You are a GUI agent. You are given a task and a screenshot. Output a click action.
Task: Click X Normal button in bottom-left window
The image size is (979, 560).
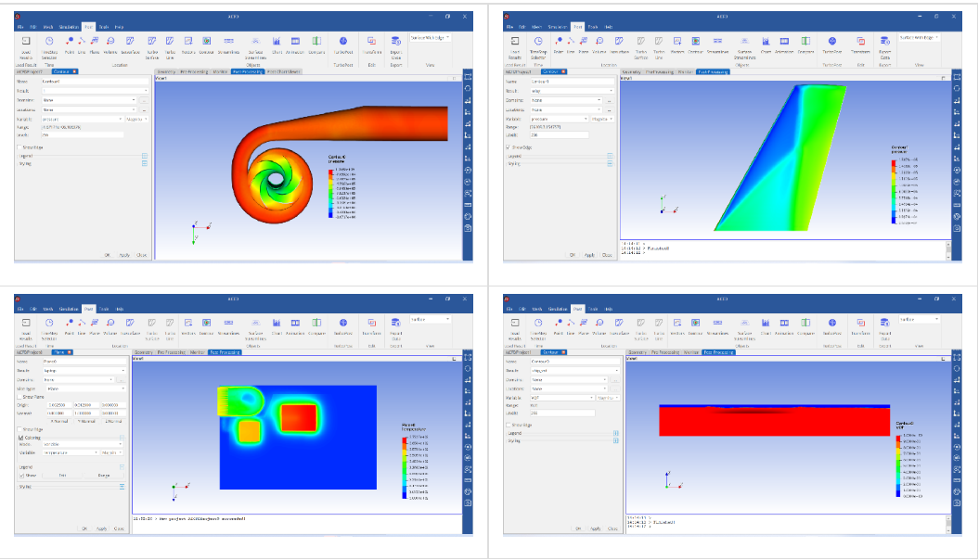[x=59, y=422]
